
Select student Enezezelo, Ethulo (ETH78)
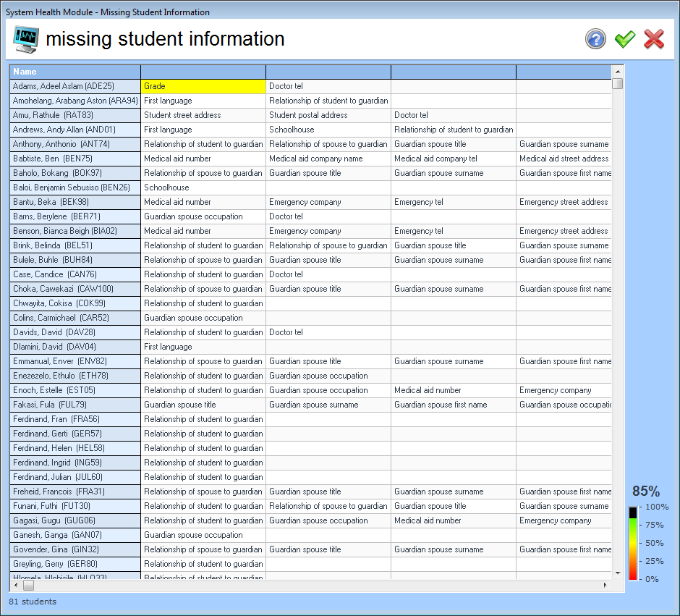[75, 376]
